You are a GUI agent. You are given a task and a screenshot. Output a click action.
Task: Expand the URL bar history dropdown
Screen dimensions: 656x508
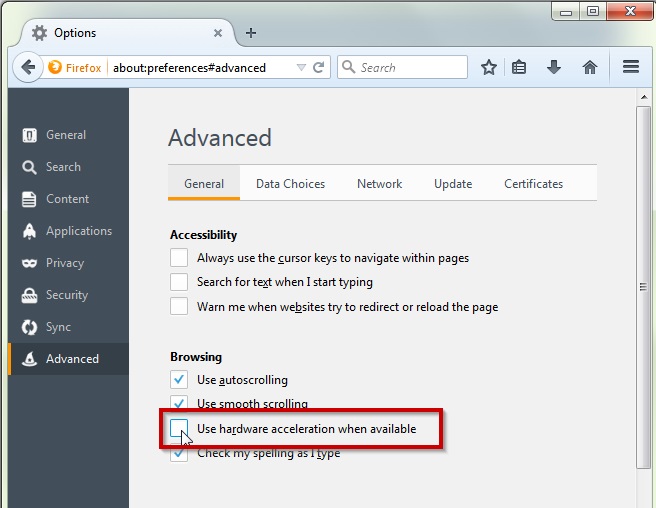click(301, 68)
